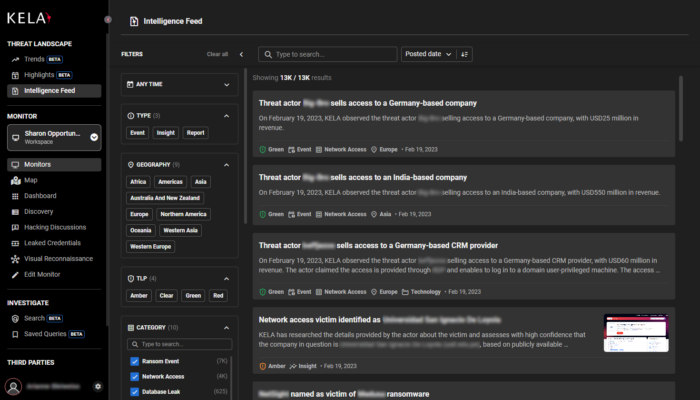
Task: Toggle sort order icon next to Posted date
Action: pyautogui.click(x=464, y=54)
